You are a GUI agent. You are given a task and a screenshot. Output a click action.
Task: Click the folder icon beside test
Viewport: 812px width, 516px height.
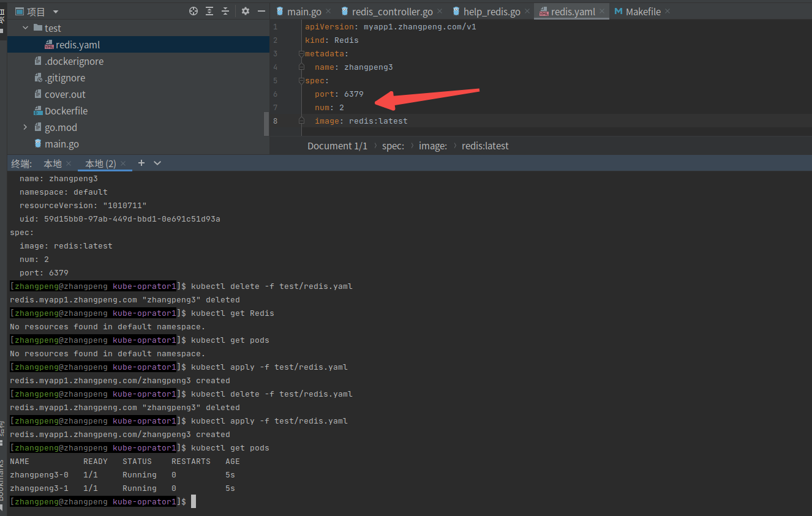tap(38, 28)
